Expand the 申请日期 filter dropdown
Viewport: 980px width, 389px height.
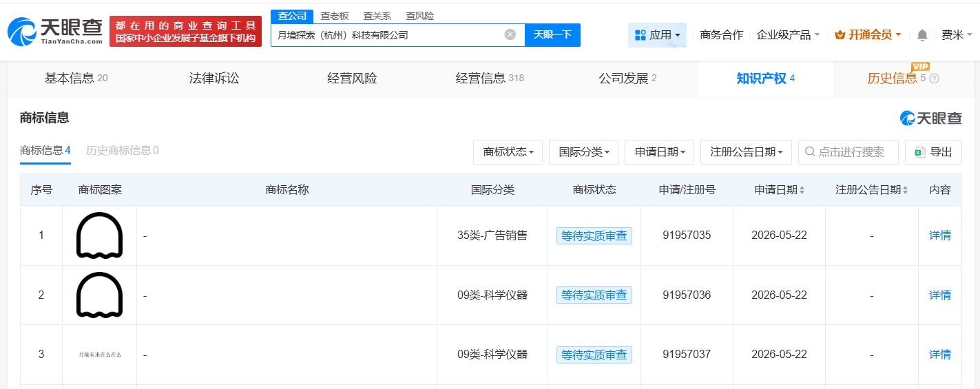(659, 152)
